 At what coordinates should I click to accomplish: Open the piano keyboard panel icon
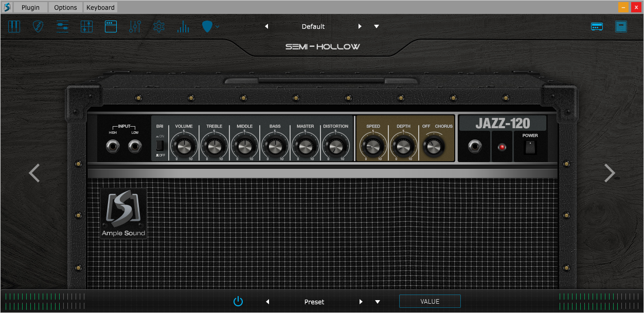[x=14, y=26]
